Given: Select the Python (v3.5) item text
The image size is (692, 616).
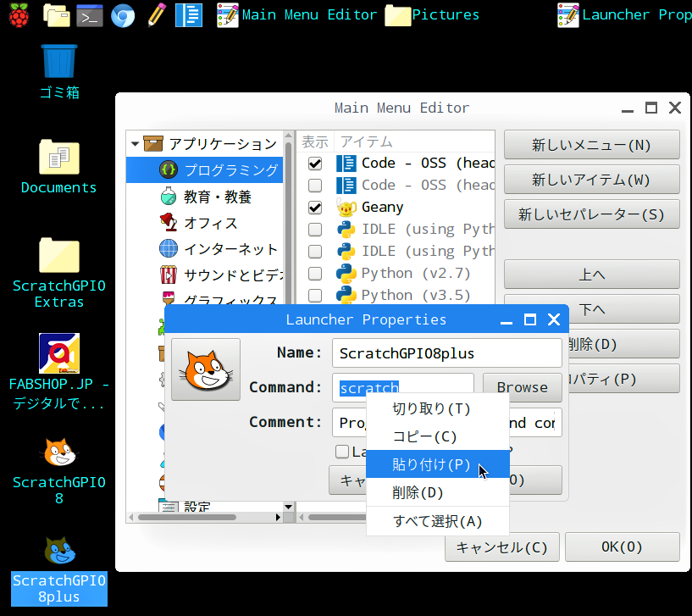Looking at the screenshot, I should pyautogui.click(x=416, y=295).
